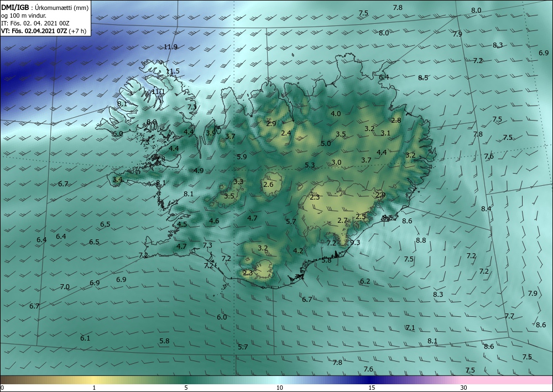Click the map value '4.0'
Viewport: 553px width, 392px height.
336,113
